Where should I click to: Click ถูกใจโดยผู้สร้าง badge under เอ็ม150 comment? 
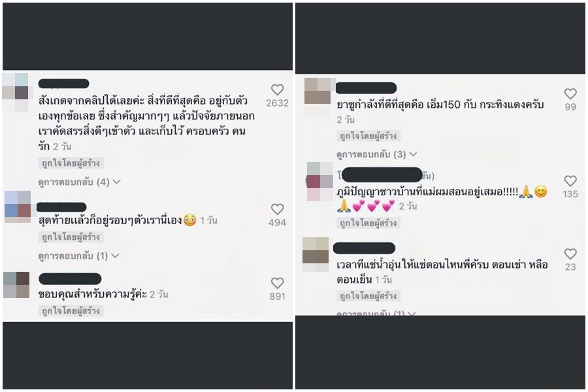pos(368,136)
